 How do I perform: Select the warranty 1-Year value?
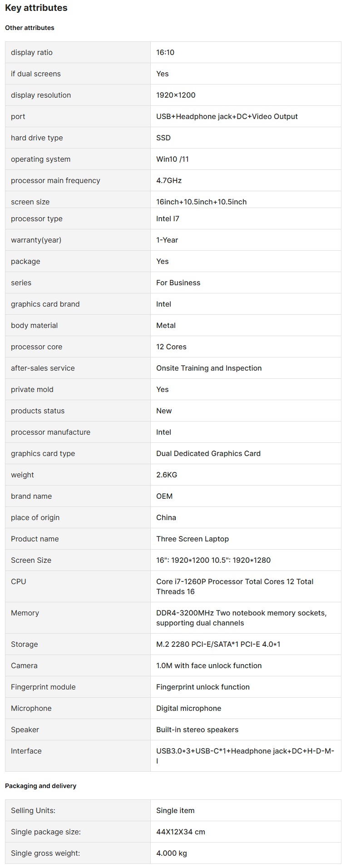tap(167, 240)
